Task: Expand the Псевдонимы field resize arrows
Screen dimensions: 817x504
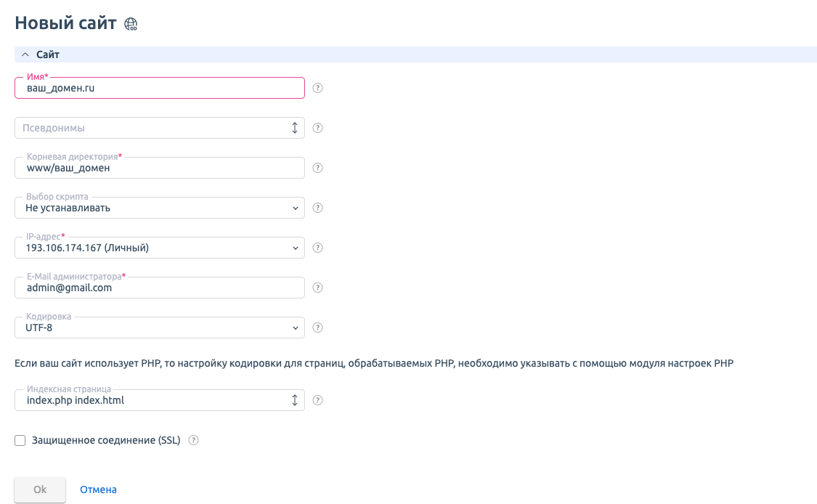Action: 295,128
